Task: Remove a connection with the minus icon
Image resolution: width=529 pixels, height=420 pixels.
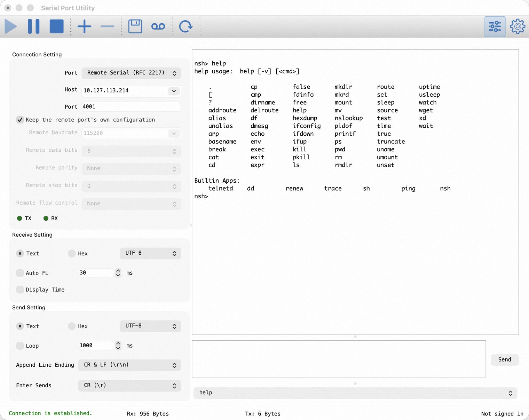Action: tap(107, 26)
